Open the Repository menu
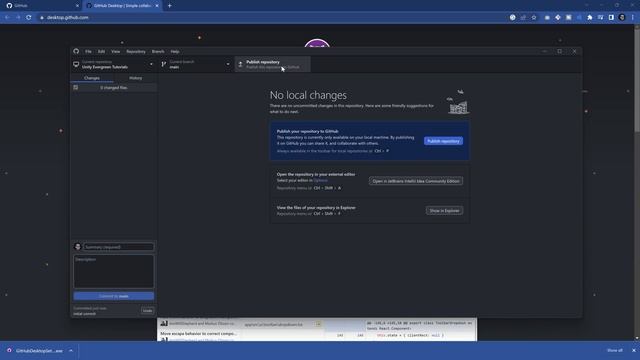640x360 pixels. 136,51
